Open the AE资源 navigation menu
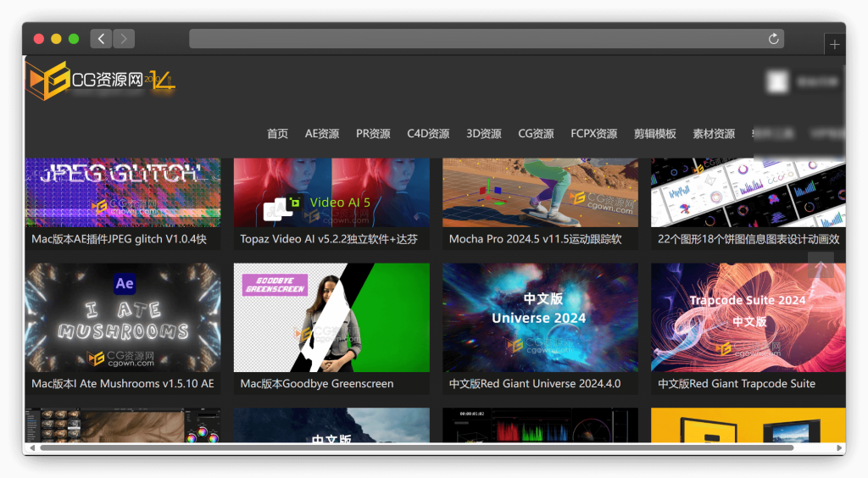 [x=322, y=134]
